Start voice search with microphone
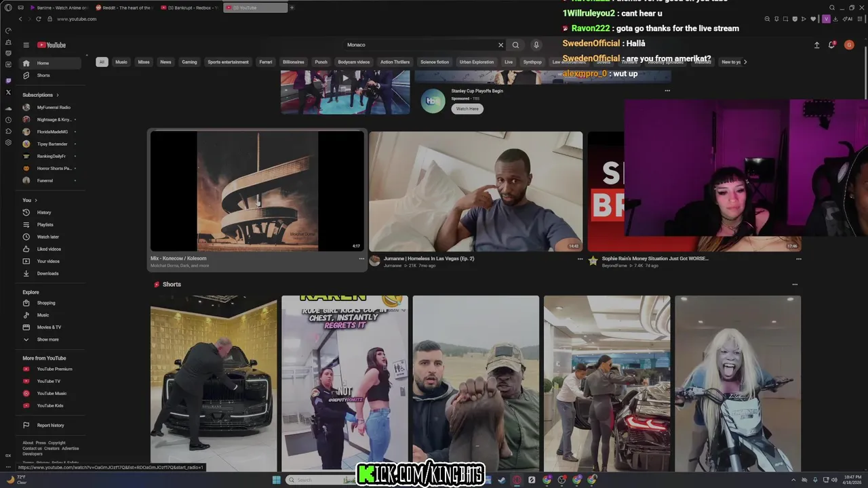The width and height of the screenshot is (868, 488). 536,45
